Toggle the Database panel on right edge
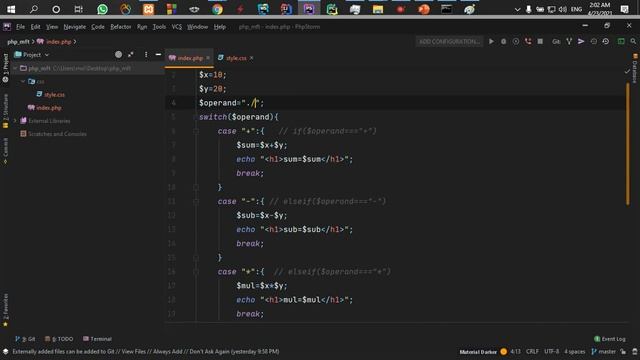This screenshot has width=640, height=360. click(x=635, y=68)
